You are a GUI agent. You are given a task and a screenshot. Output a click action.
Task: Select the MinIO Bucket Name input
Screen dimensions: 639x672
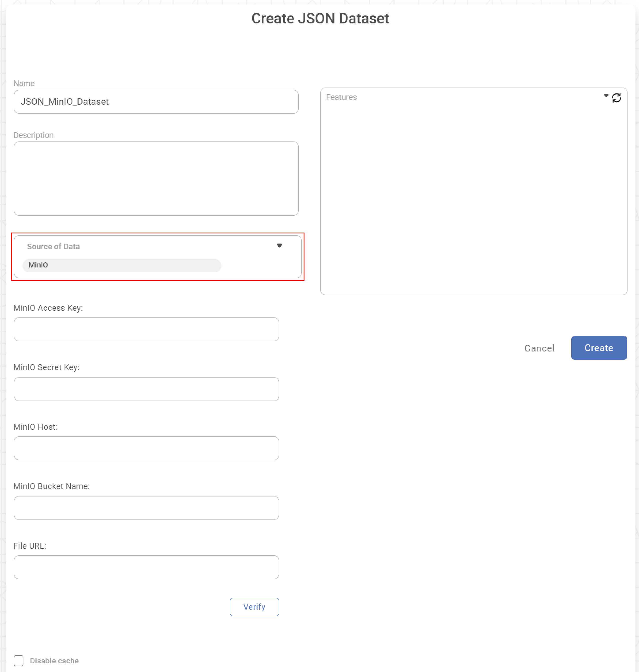click(146, 508)
